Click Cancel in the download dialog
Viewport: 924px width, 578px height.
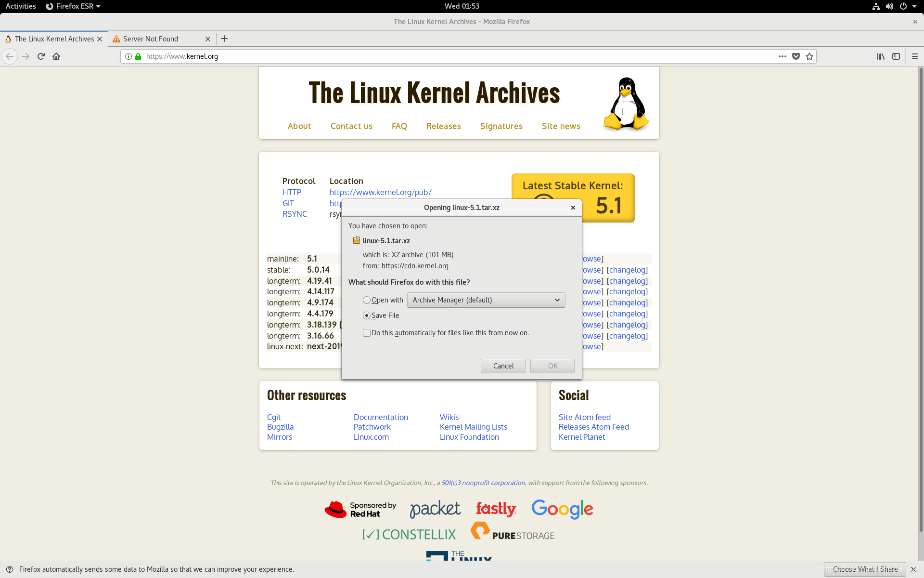click(x=503, y=366)
